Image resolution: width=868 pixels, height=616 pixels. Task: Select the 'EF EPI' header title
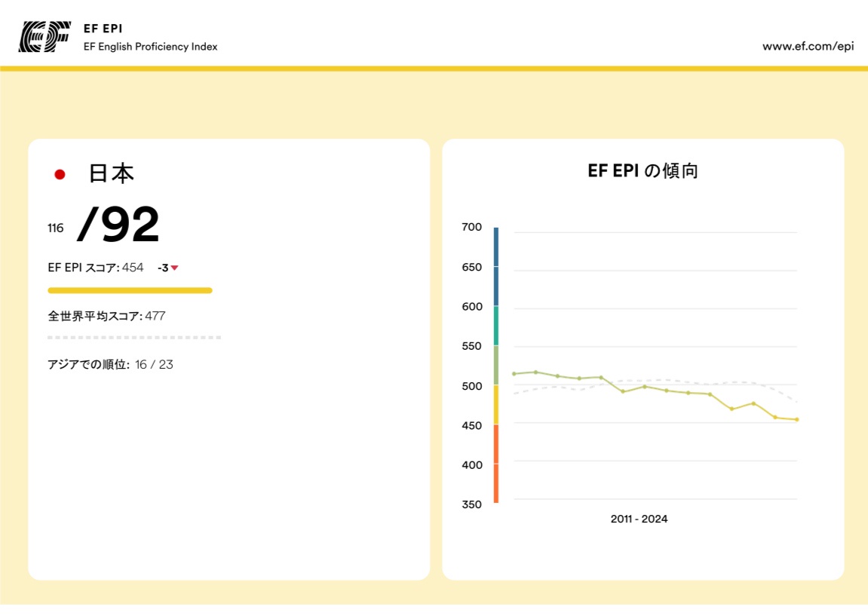(103, 29)
